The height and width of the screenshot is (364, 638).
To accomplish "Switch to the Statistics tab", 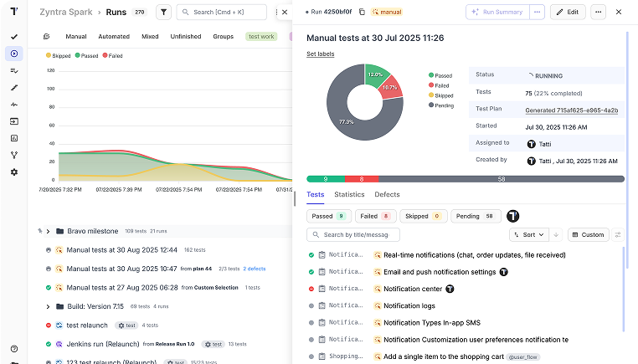I will 349,194.
